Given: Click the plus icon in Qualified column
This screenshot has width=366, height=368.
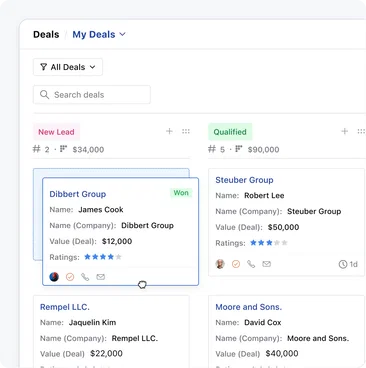Looking at the screenshot, I should coord(345,131).
